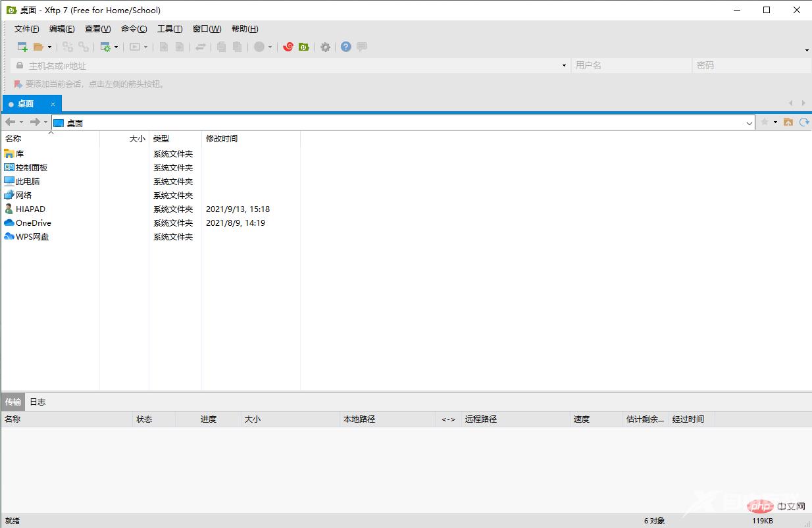Click the green Xftp toolbar icon
812x528 pixels.
tap(303, 47)
